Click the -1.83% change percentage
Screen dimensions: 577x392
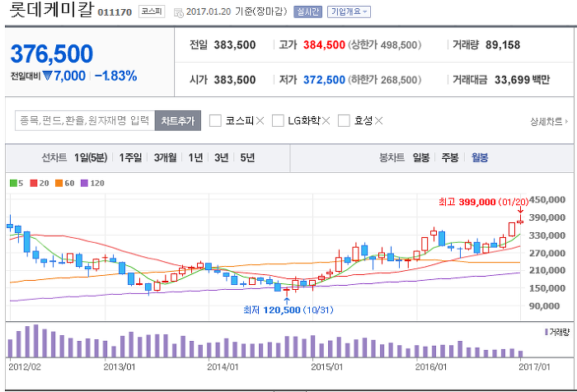(116, 76)
